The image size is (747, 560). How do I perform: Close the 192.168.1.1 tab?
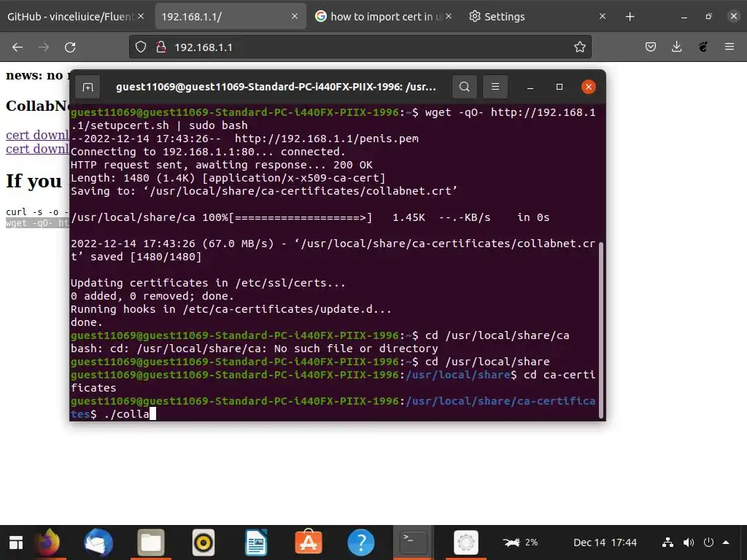coord(295,16)
